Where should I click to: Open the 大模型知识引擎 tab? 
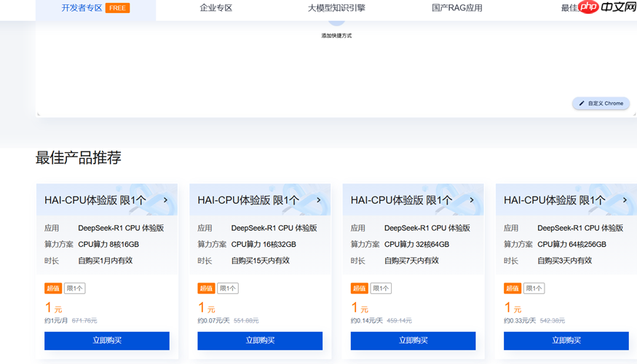pos(336,8)
